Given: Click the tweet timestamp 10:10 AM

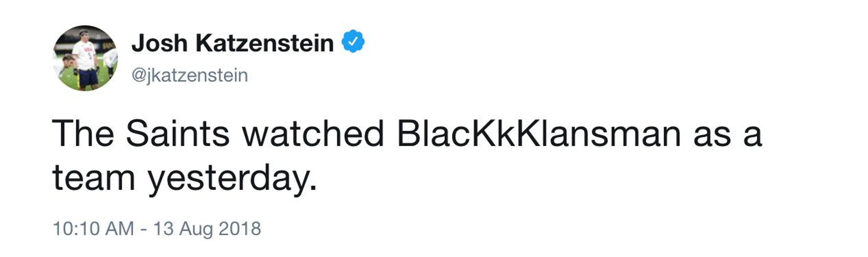Looking at the screenshot, I should [x=93, y=229].
